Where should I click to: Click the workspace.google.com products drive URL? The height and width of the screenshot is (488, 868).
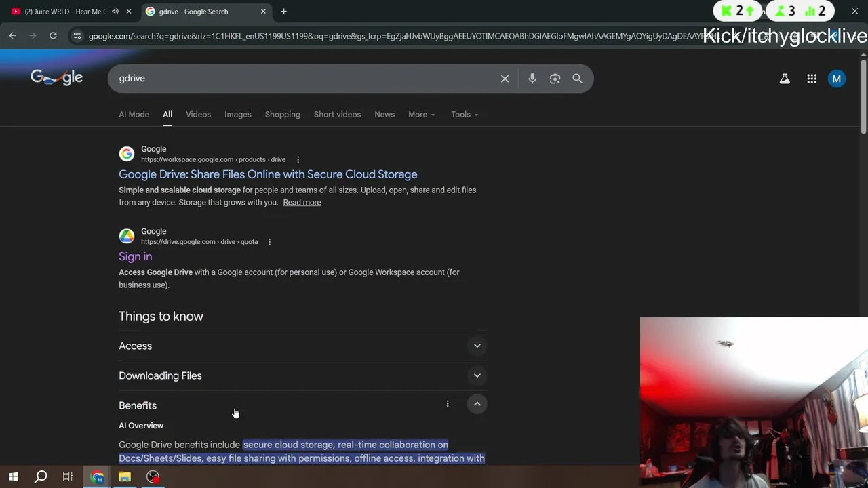[x=213, y=159]
